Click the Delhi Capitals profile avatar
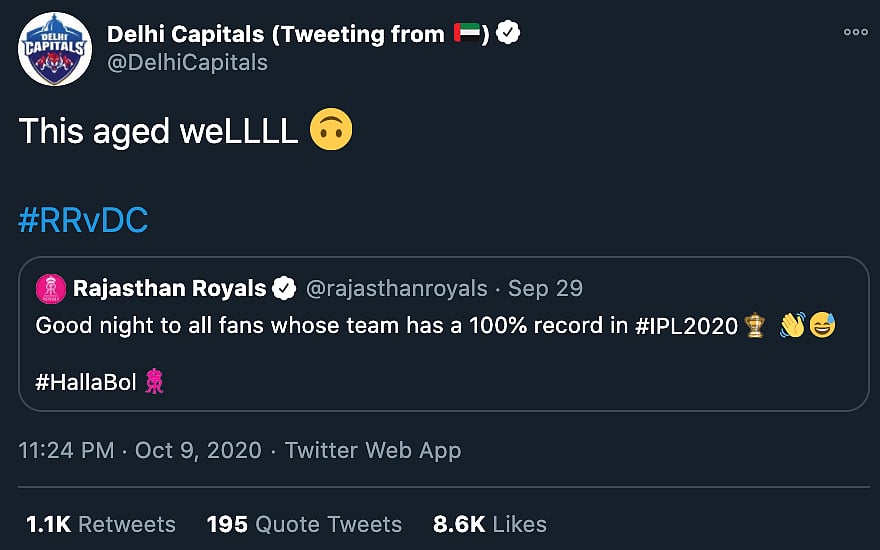This screenshot has width=880, height=550. pos(55,49)
